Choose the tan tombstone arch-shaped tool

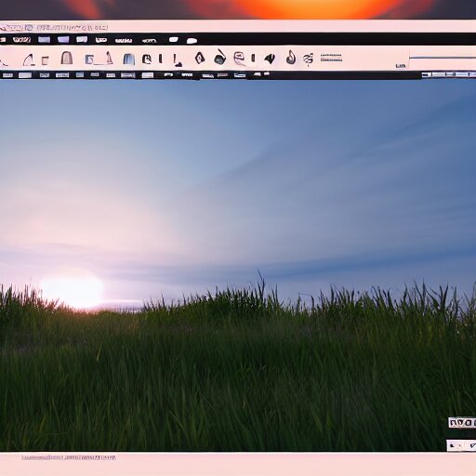coord(66,58)
